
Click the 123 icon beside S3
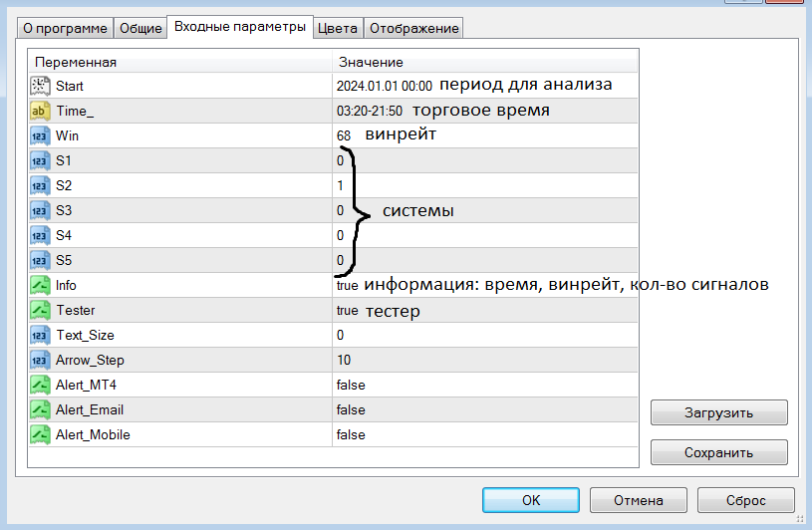point(40,210)
